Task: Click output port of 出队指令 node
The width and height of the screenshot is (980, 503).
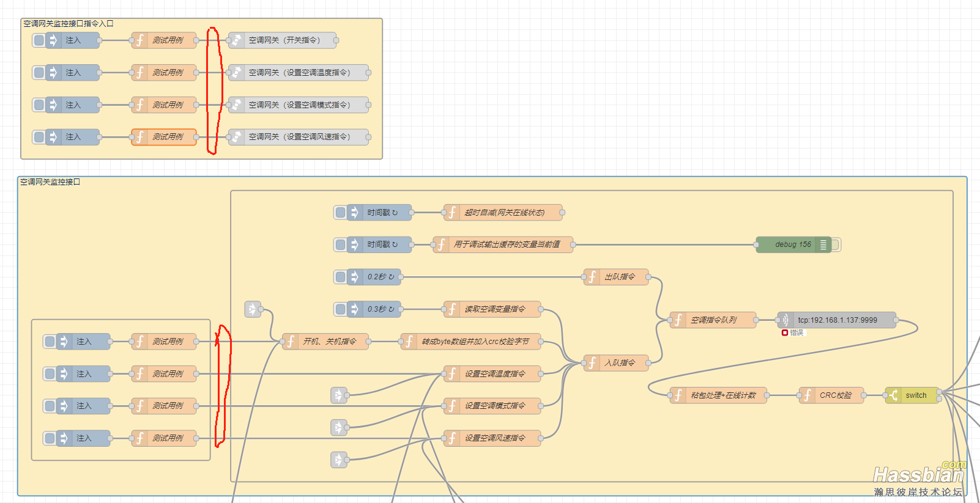Action: [x=648, y=277]
